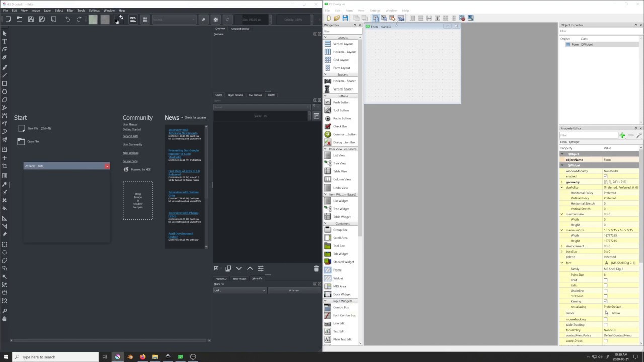This screenshot has height=362, width=644.
Task: Select the Rectangle tool in Krita
Action: tap(5, 83)
